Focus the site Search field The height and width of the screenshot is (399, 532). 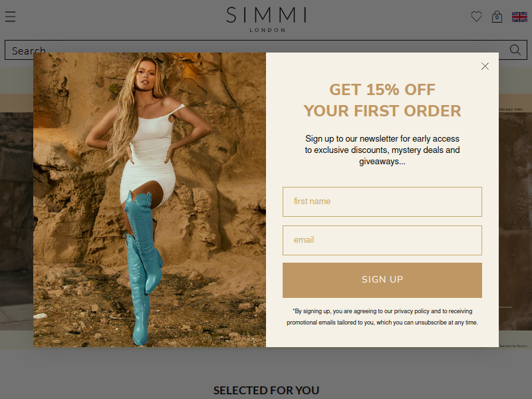click(x=256, y=50)
